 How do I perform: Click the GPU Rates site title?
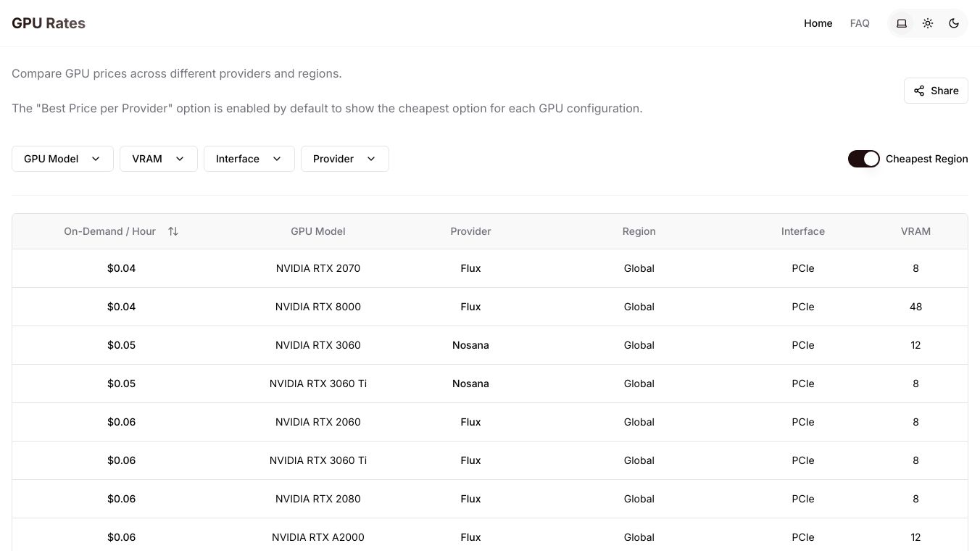49,23
